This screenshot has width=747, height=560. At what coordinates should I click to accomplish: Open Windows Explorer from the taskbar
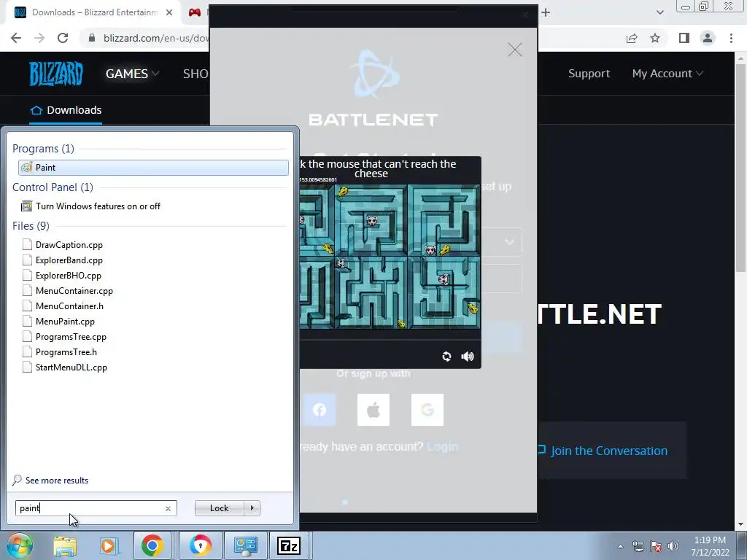(x=65, y=545)
